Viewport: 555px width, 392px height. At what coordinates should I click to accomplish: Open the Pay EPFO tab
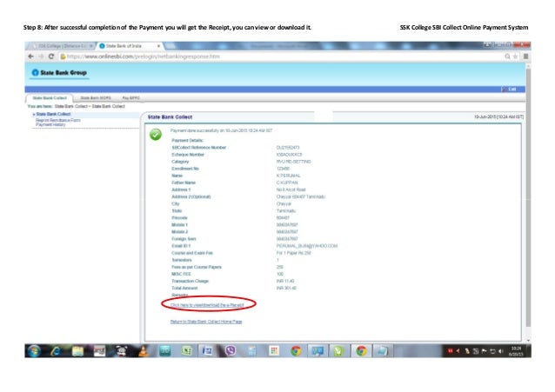[x=131, y=98]
